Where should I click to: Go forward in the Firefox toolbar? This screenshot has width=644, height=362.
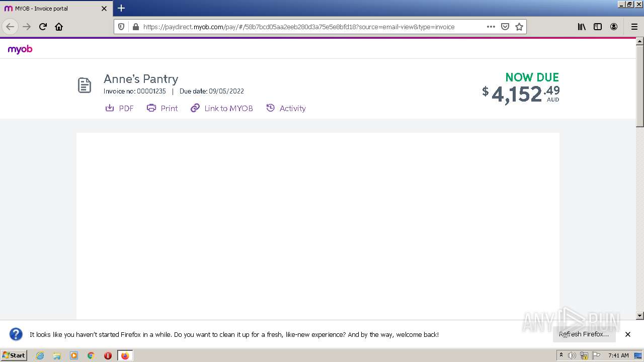click(x=27, y=27)
